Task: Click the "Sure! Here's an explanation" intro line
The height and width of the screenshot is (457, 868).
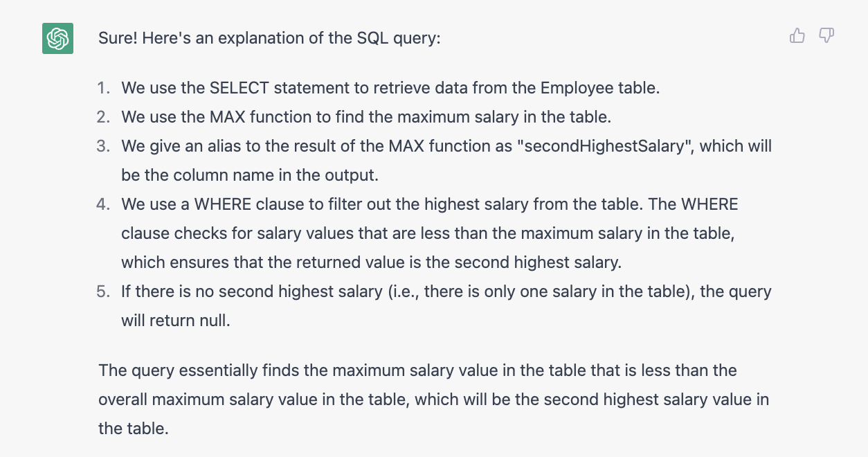Action: 269,38
